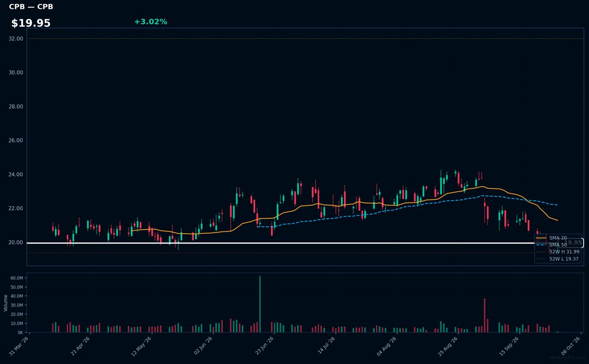589x364 pixels.
Task: Click the 50.0M volume axis label
Action: pyautogui.click(x=17, y=287)
